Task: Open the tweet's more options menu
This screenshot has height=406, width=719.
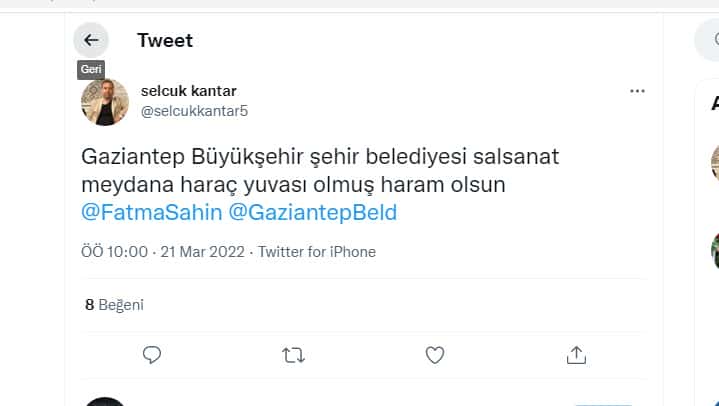Action: click(x=637, y=91)
